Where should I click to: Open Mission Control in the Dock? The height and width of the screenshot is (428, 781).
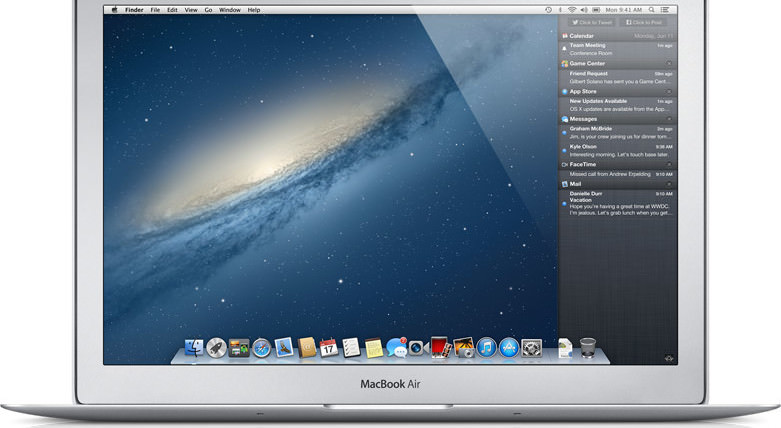[239, 348]
